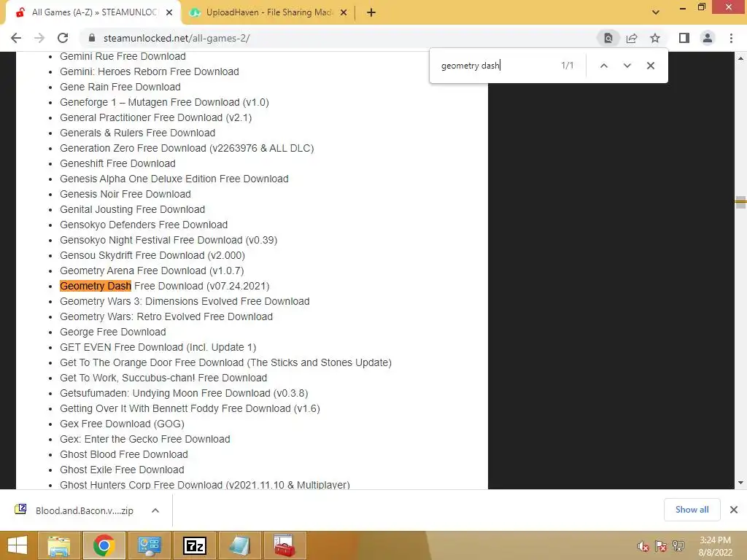Screen dimensions: 747x560
Task: Open the Windows Start menu
Action: (18, 545)
